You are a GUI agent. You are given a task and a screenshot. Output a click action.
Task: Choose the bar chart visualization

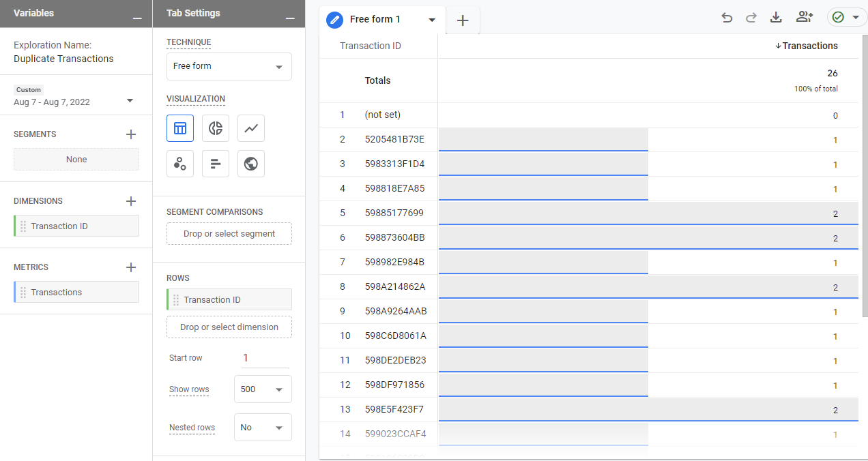coord(215,164)
